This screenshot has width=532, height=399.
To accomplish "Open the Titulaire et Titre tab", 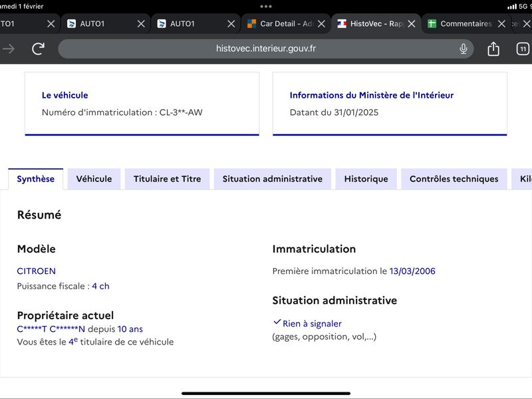I will click(168, 179).
